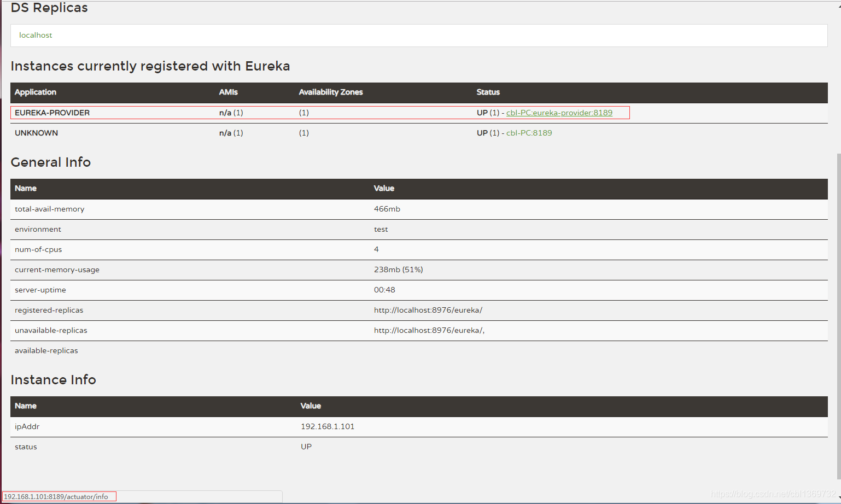Image resolution: width=841 pixels, height=504 pixels.
Task: Click the General Info heading
Action: click(x=51, y=162)
